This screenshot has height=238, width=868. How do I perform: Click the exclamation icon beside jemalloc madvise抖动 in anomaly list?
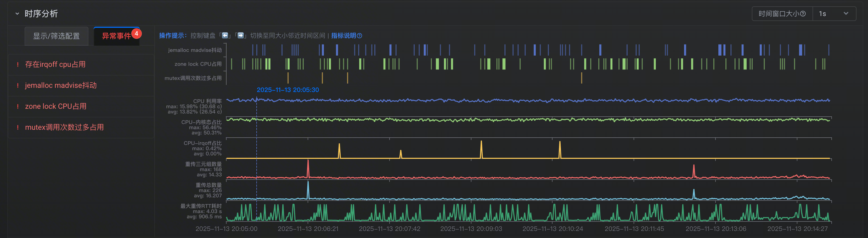18,85
